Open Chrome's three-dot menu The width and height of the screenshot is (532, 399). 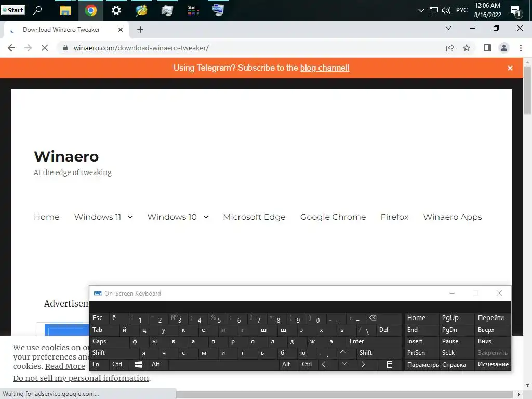pyautogui.click(x=521, y=48)
